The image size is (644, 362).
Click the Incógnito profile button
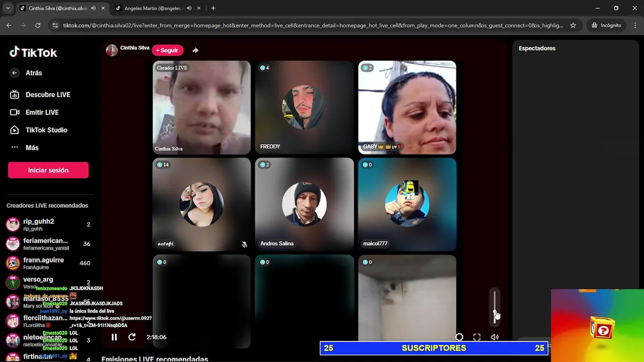pos(606,25)
